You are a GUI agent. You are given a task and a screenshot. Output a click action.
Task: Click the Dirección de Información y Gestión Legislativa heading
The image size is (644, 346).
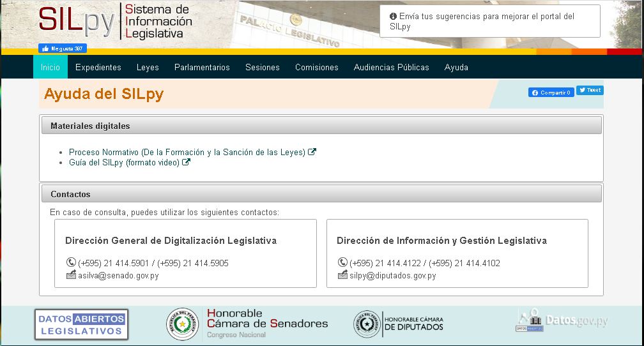pyautogui.click(x=441, y=241)
